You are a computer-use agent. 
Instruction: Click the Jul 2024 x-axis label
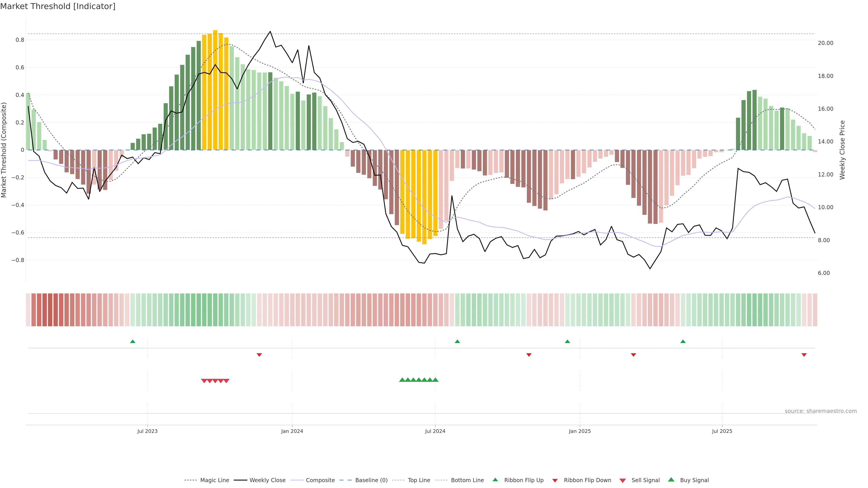(435, 431)
